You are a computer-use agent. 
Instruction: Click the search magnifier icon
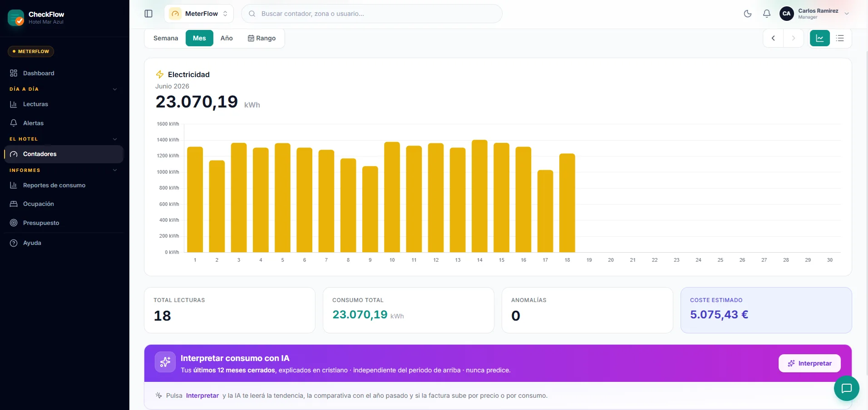coord(252,14)
